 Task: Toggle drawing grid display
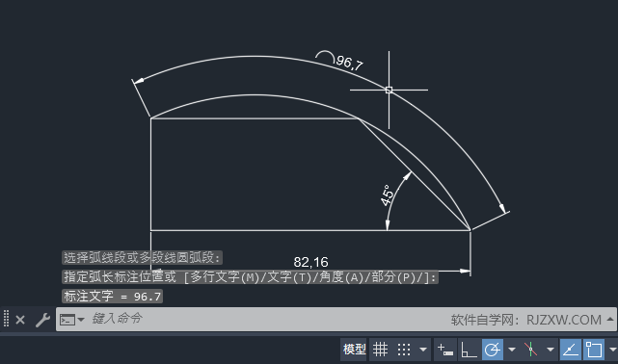point(380,349)
